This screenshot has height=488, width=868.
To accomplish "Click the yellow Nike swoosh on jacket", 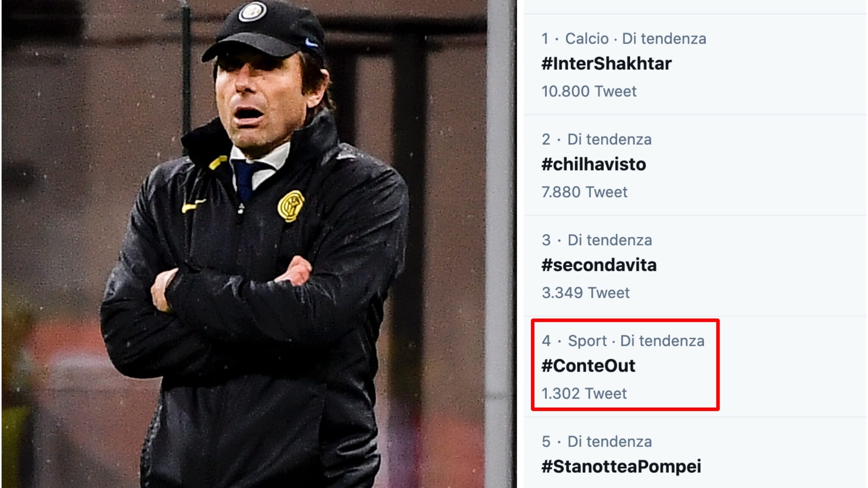I will pyautogui.click(x=193, y=206).
